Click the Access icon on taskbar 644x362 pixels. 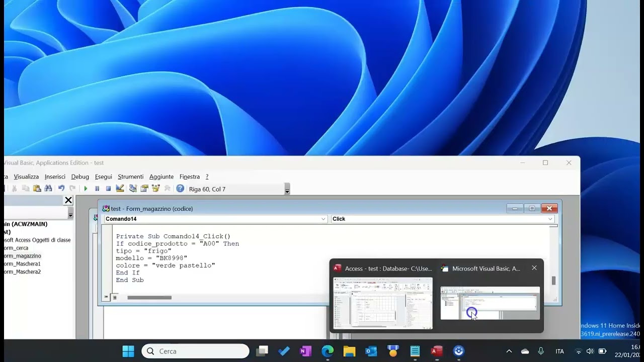point(437,351)
